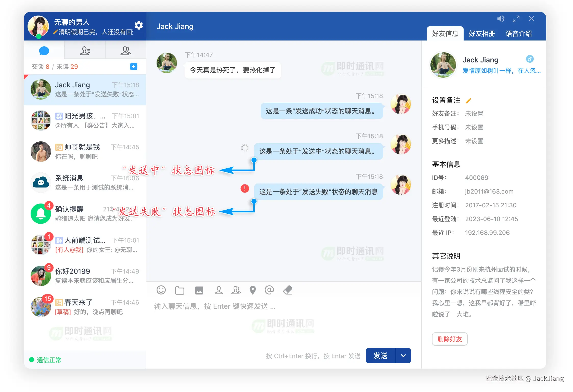Open the 你好20199 conversation

[x=85, y=276]
